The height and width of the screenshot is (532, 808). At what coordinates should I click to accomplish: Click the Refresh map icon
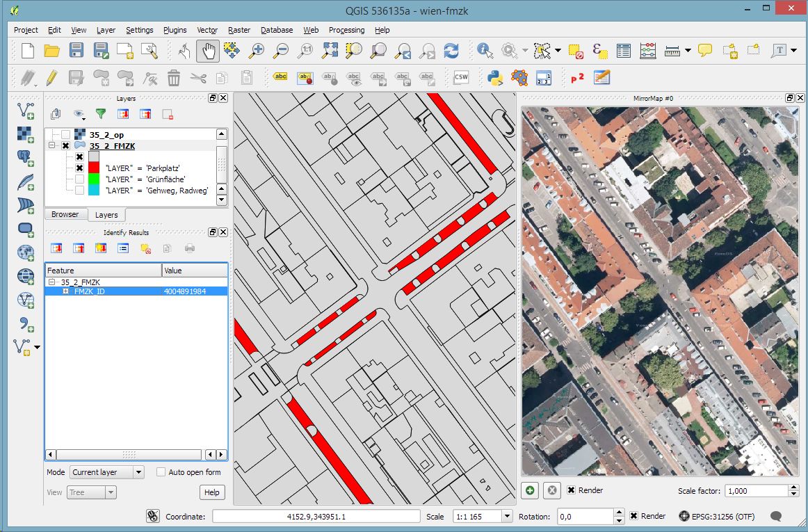[451, 51]
